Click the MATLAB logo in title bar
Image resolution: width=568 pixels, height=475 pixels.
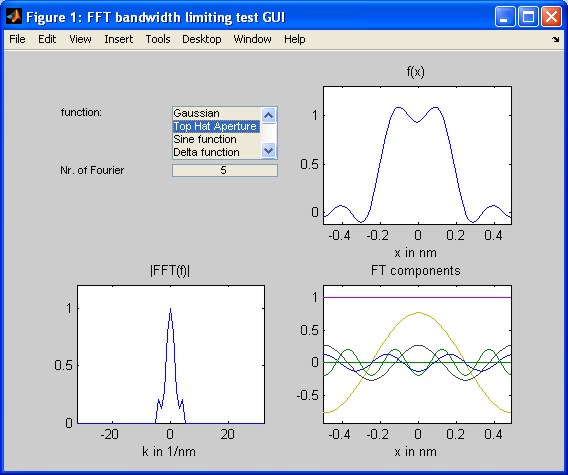pyautogui.click(x=13, y=17)
